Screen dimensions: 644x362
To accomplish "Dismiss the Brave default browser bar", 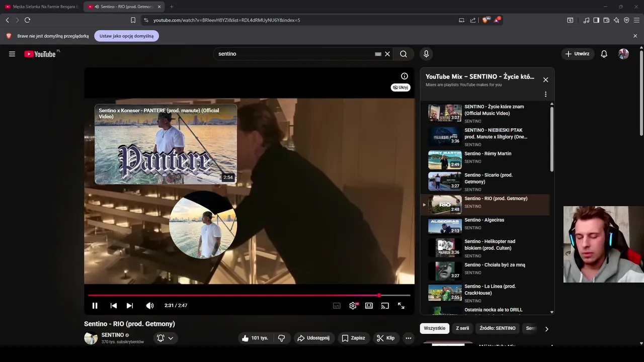I will [x=635, y=36].
